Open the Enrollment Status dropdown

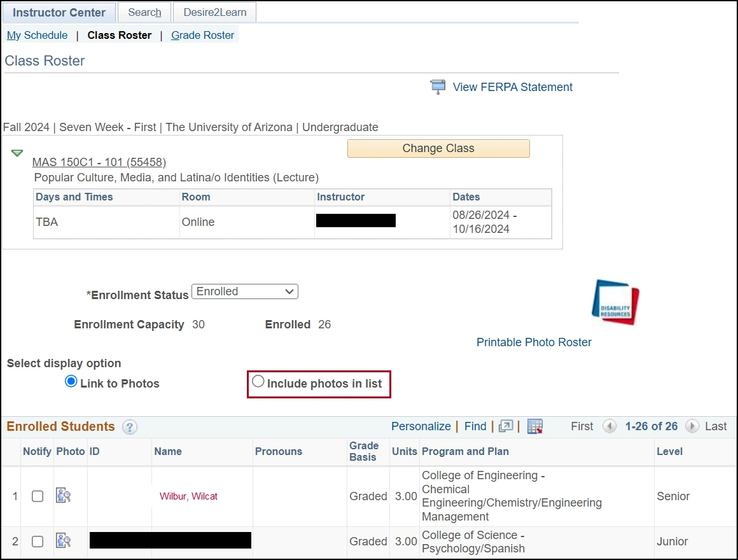click(245, 291)
